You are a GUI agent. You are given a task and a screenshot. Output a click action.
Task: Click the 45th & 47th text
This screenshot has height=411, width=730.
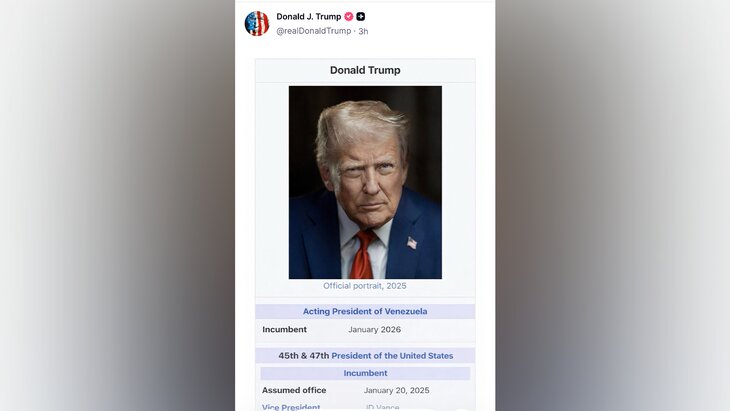304,356
